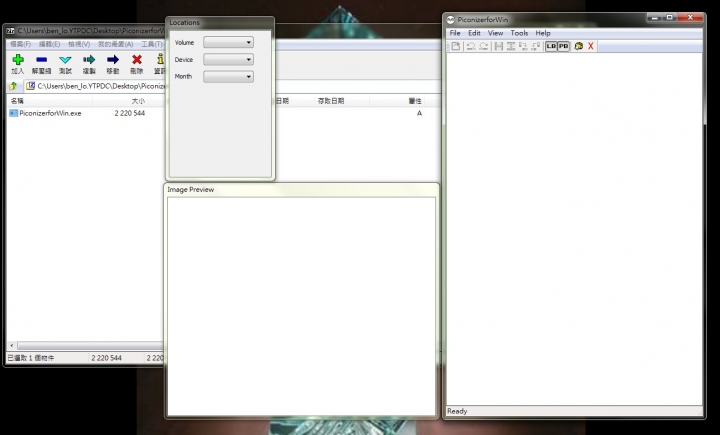This screenshot has height=435, width=720.
Task: Open the Volume dropdown in Locations
Action: [228, 42]
